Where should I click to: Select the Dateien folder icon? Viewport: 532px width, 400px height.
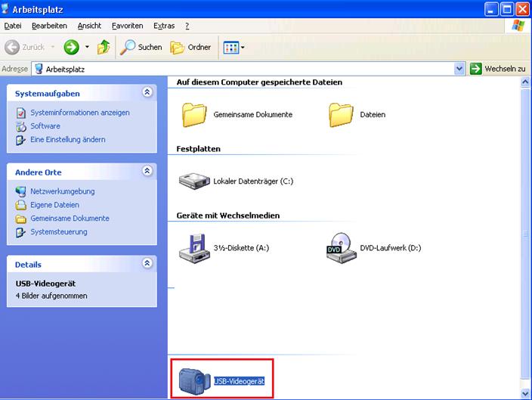[341, 115]
